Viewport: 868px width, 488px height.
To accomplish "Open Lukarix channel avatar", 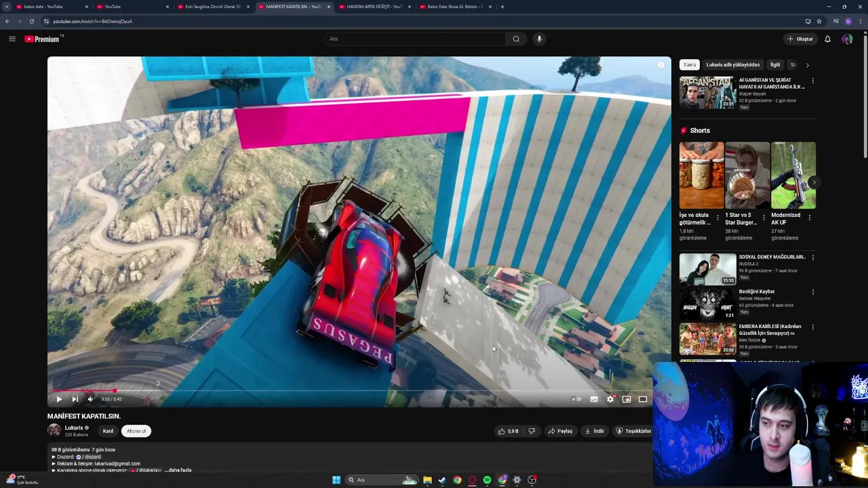I will (54, 430).
